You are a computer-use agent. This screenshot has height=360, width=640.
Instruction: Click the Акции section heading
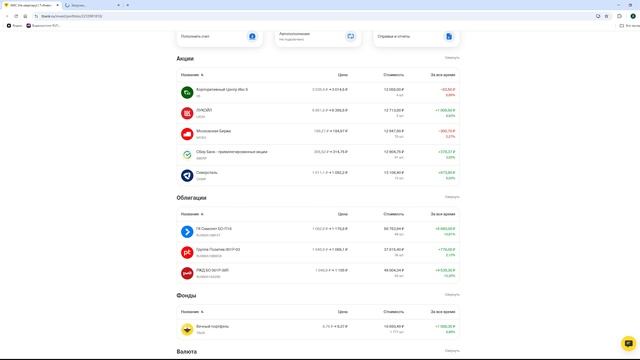coord(185,59)
